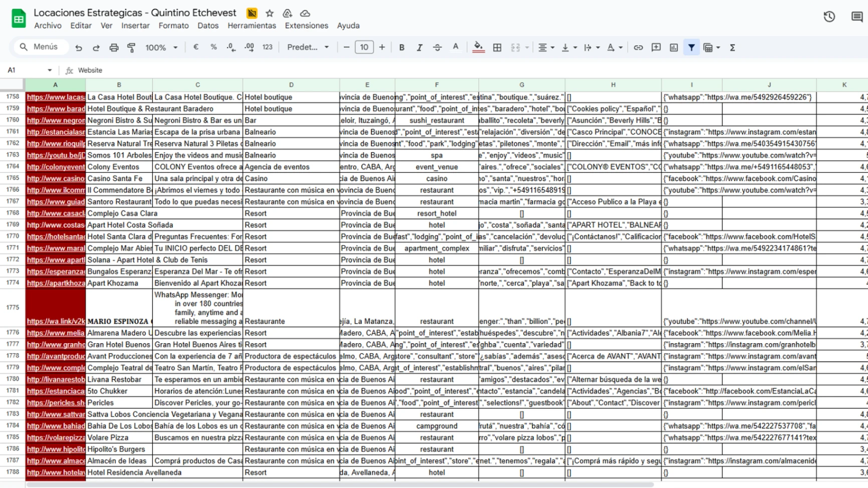Open the Formato menu
The image size is (868, 488).
coord(173,26)
